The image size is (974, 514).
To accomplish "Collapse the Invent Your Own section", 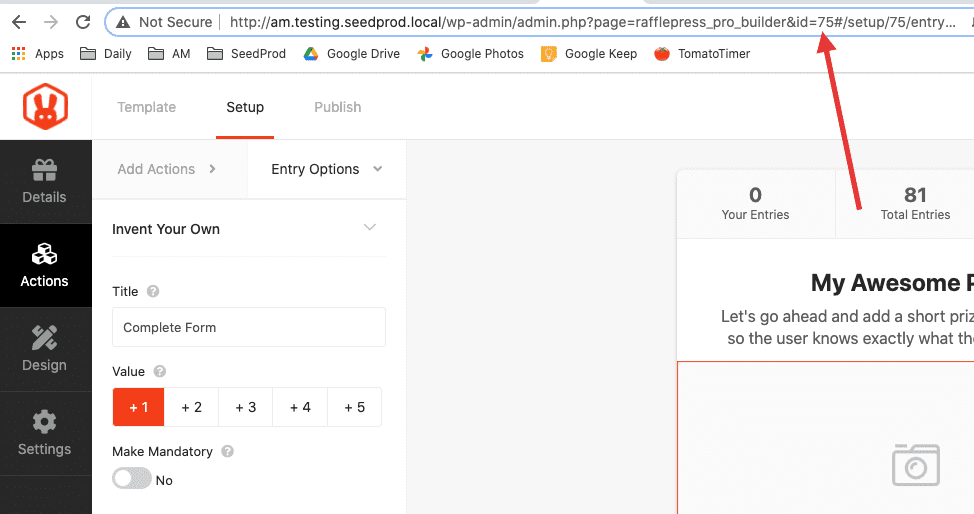I will (x=370, y=227).
